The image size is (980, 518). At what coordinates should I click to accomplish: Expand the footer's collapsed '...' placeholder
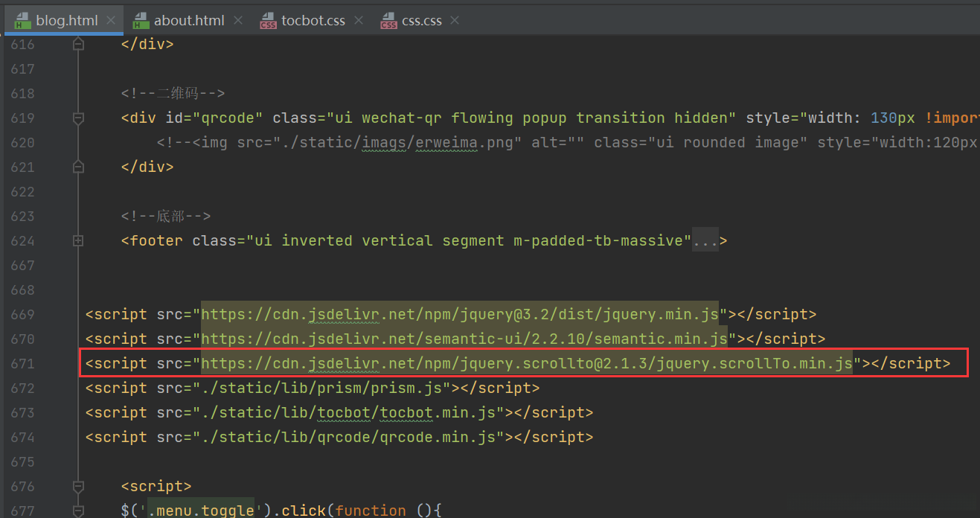tap(705, 240)
